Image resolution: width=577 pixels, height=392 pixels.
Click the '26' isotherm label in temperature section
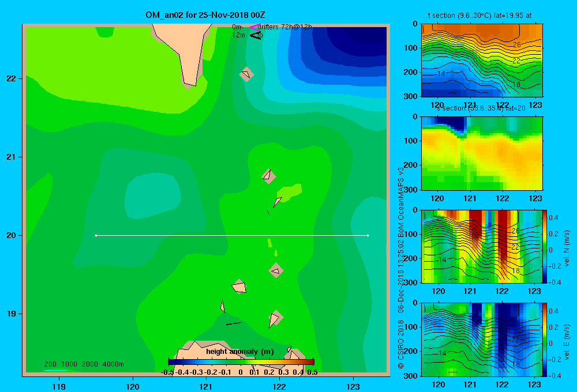pos(516,44)
